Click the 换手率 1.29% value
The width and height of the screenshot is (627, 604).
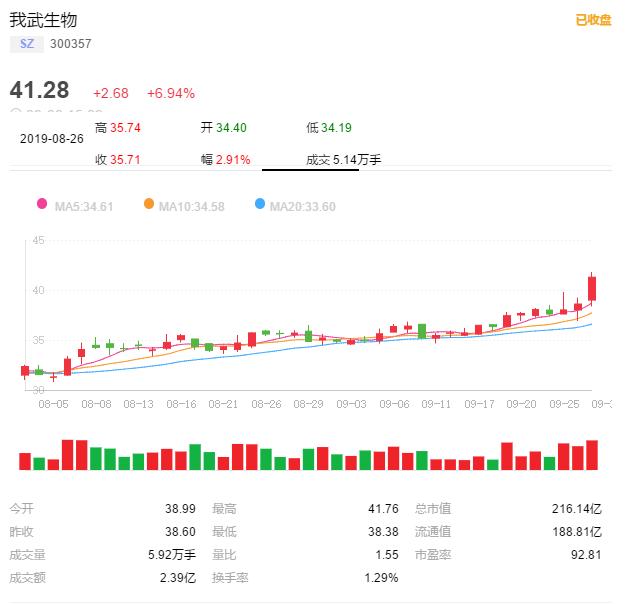pyautogui.click(x=382, y=577)
